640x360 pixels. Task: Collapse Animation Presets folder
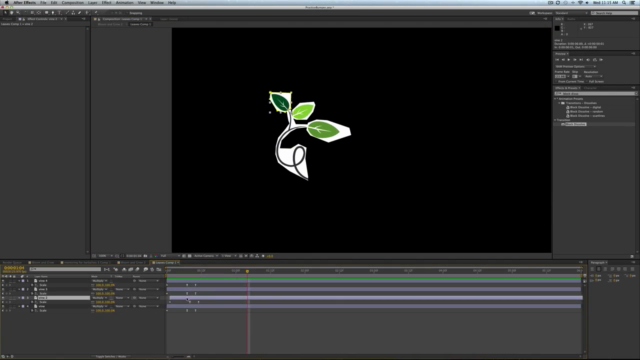[556, 99]
